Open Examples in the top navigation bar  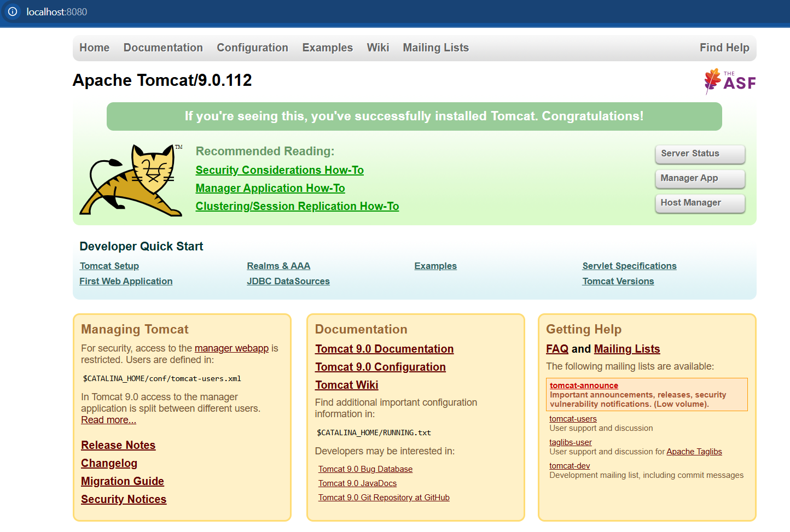click(x=328, y=48)
